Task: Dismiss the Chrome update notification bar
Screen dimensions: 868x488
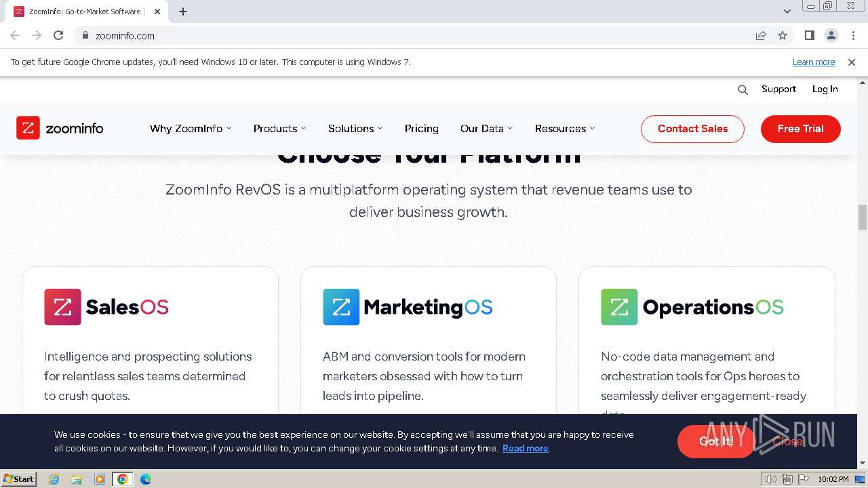Action: click(x=852, y=62)
